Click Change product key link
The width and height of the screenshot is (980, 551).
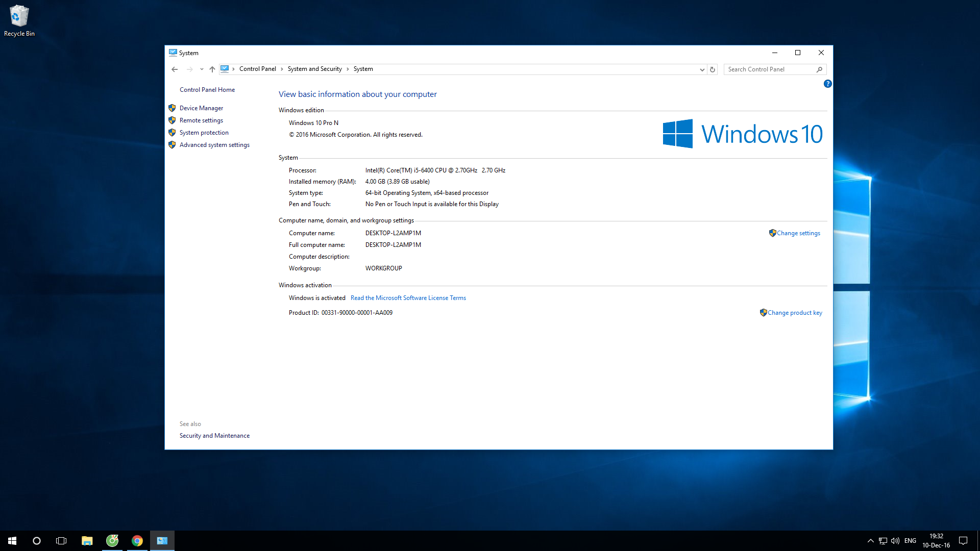(794, 313)
